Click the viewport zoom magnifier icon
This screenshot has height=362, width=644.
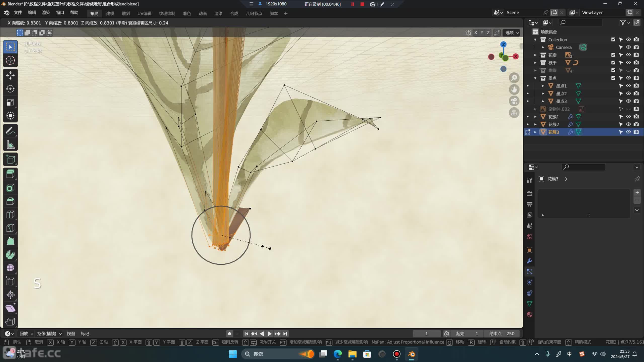click(x=514, y=78)
